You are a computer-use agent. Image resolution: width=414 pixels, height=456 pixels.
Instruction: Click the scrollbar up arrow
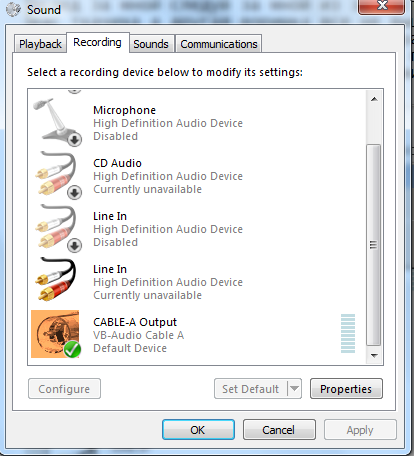click(374, 99)
